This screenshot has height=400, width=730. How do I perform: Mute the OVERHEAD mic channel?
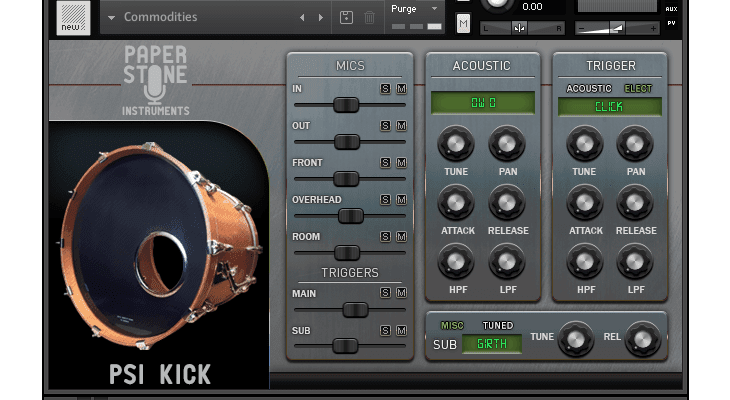tap(401, 200)
